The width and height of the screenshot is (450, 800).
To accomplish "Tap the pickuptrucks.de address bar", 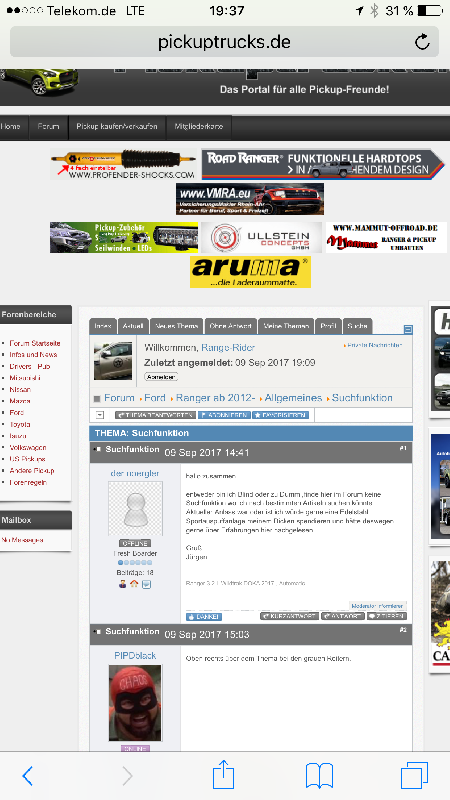I will (224, 42).
